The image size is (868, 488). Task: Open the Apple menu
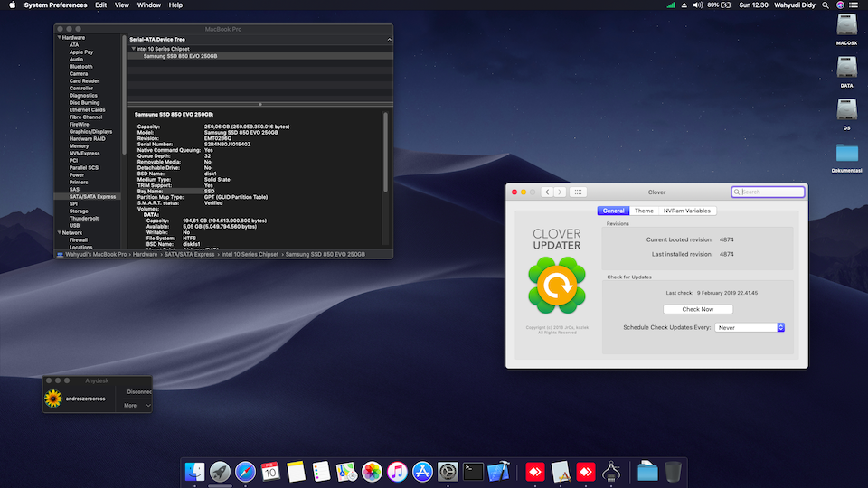click(x=12, y=5)
